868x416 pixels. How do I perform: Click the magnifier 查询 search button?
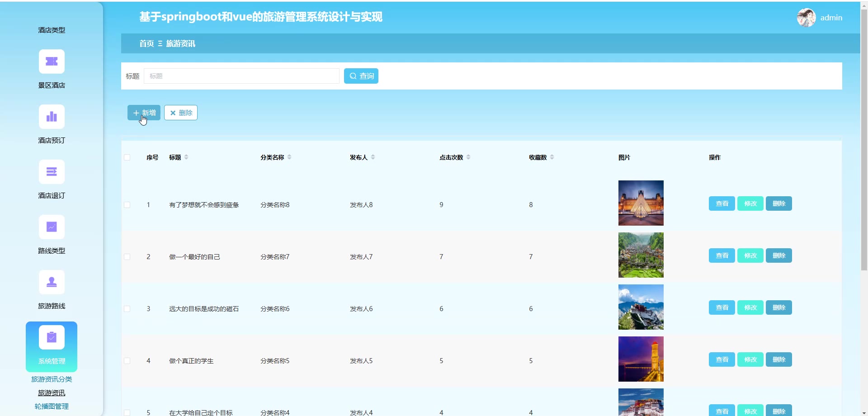tap(361, 76)
